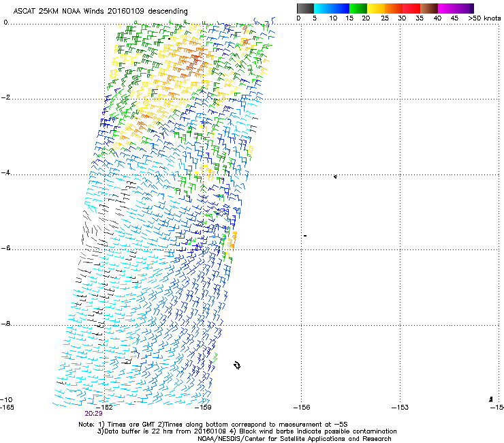
Task: Click the 'NOAA/NESDIS/Center for Satellite Applications and Research' credit
Action: pyautogui.click(x=294, y=439)
